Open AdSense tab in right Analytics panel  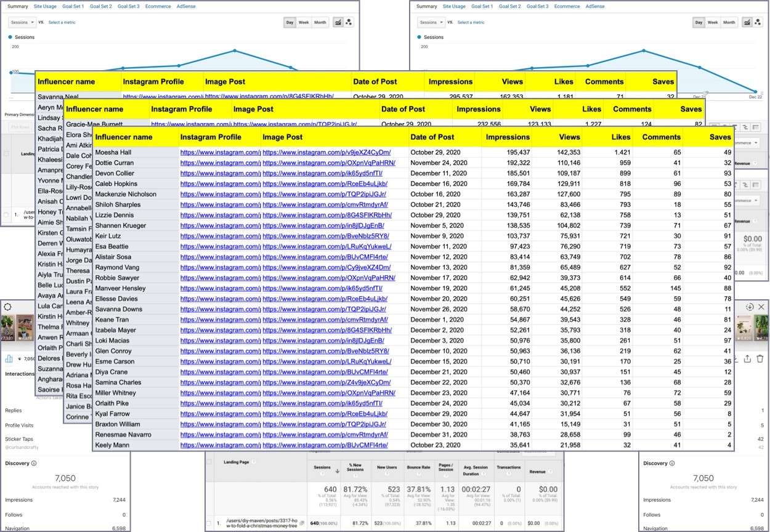point(595,6)
